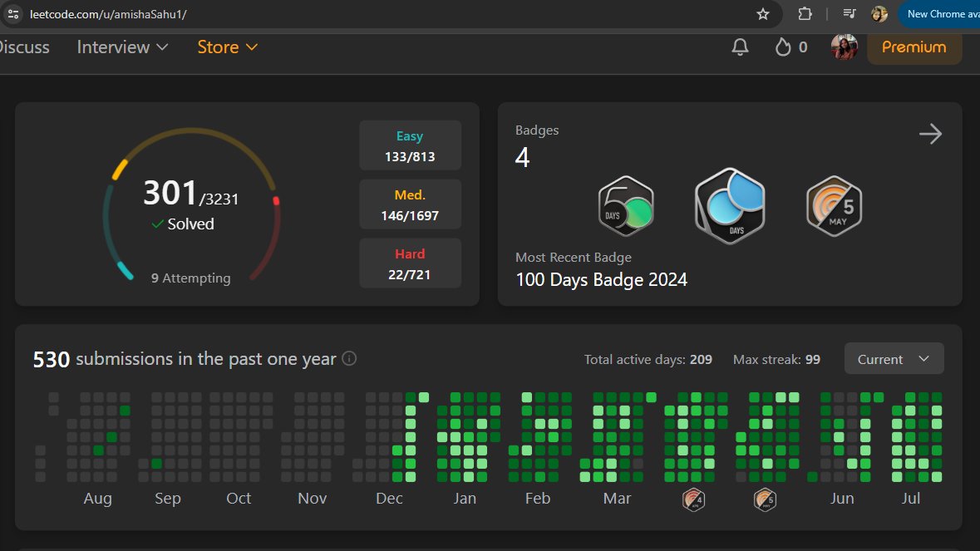Click the Badges heading label
This screenshot has width=980, height=551.
537,130
